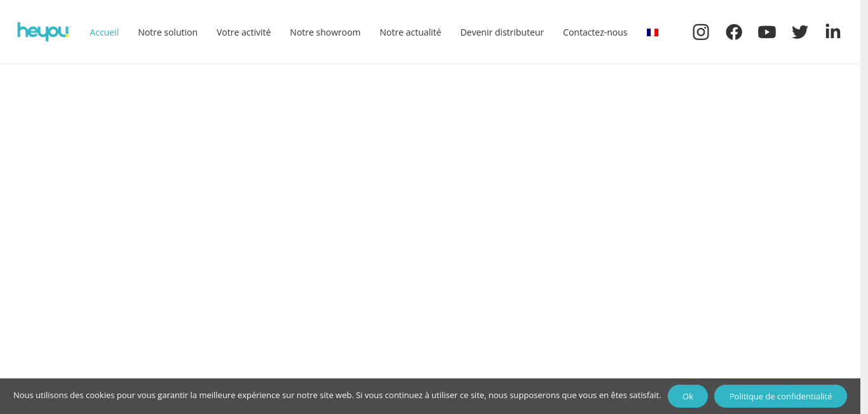
Task: Click the heyou logo
Action: (44, 32)
